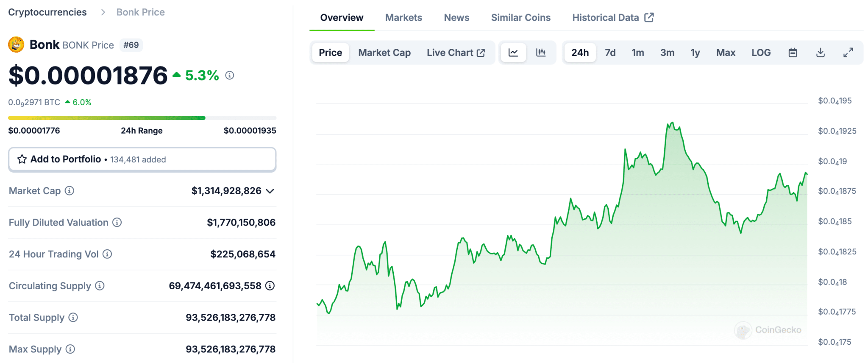Click the $0.0₄1875 axis label
The height and width of the screenshot is (363, 868).
tap(837, 191)
